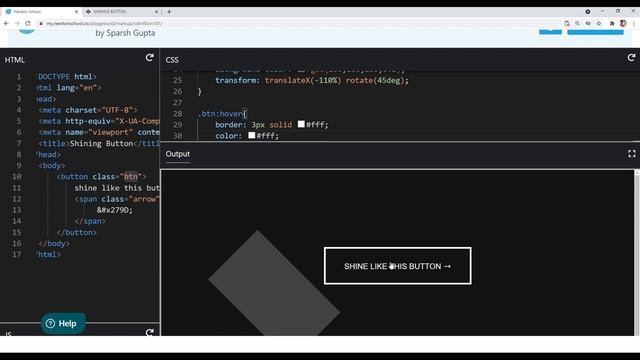Close the SHINING BUTTON browser tab

(157, 12)
